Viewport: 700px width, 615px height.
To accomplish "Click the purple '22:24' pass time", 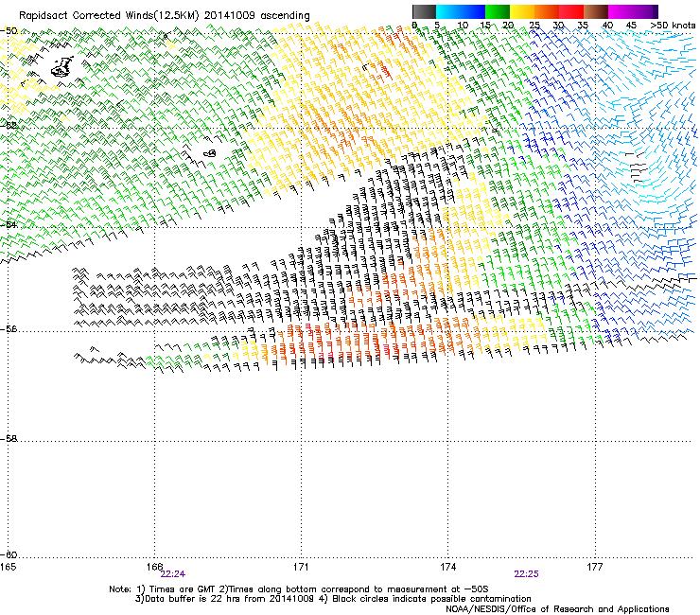I will click(173, 574).
